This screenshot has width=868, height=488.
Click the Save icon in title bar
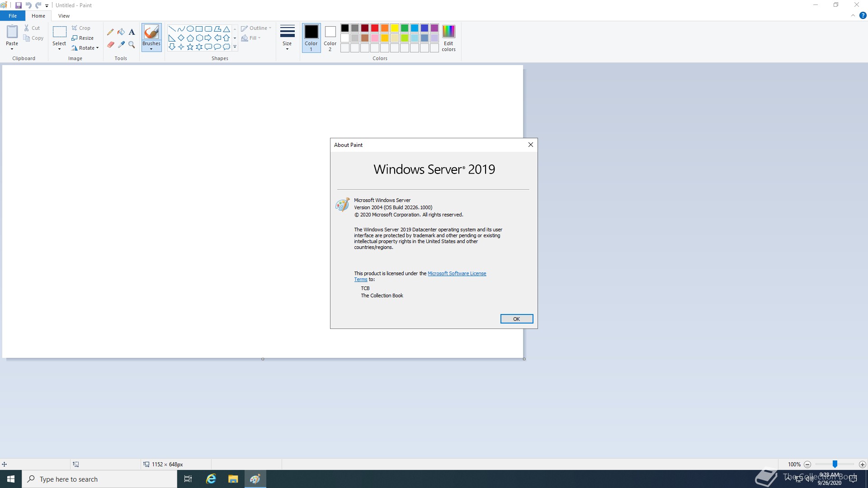(19, 5)
